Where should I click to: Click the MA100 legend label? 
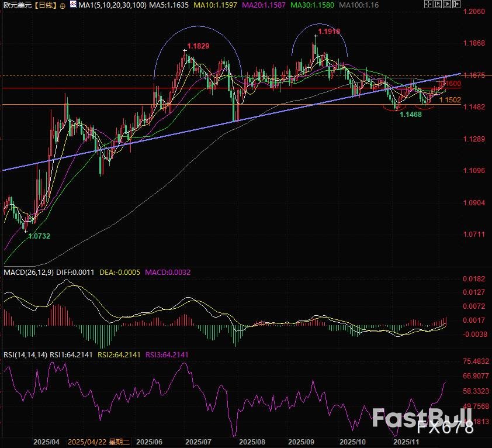354,5
